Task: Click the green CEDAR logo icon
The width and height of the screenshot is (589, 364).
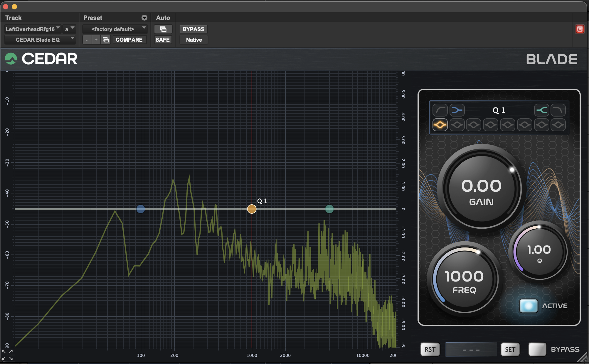Action: (11, 59)
